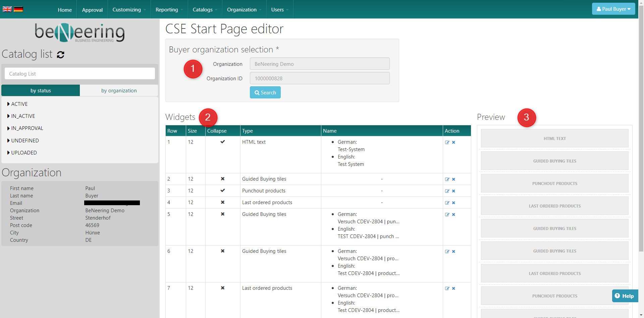This screenshot has height=318, width=644.
Task: Delete the Last ordered products widget row 7
Action: (453, 288)
